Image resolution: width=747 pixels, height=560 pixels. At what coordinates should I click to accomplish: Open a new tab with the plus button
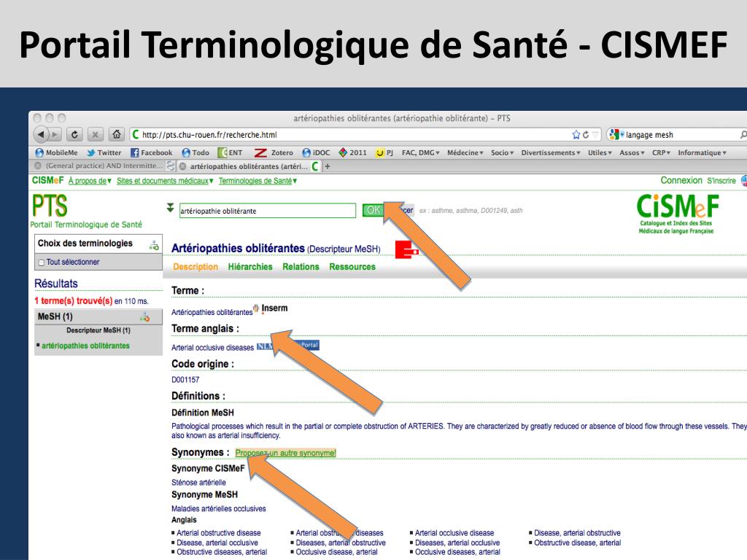click(x=328, y=166)
